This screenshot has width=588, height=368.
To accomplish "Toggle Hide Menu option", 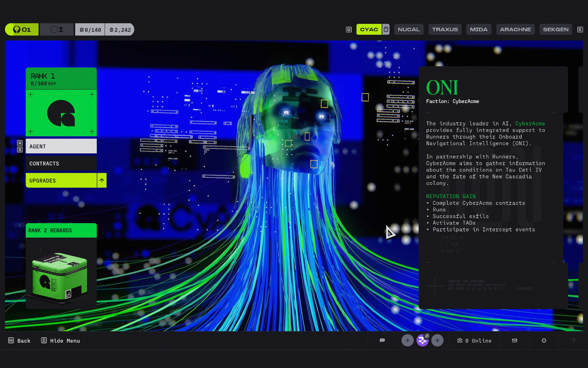I will (61, 341).
